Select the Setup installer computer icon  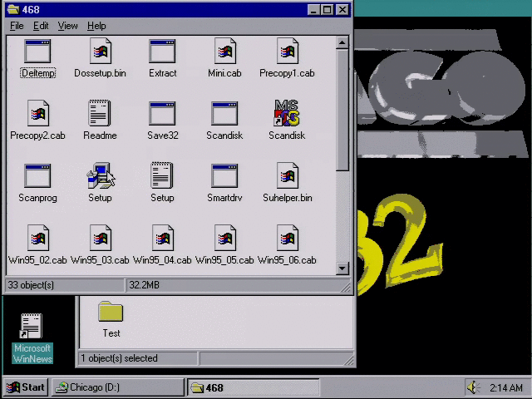coord(101,175)
